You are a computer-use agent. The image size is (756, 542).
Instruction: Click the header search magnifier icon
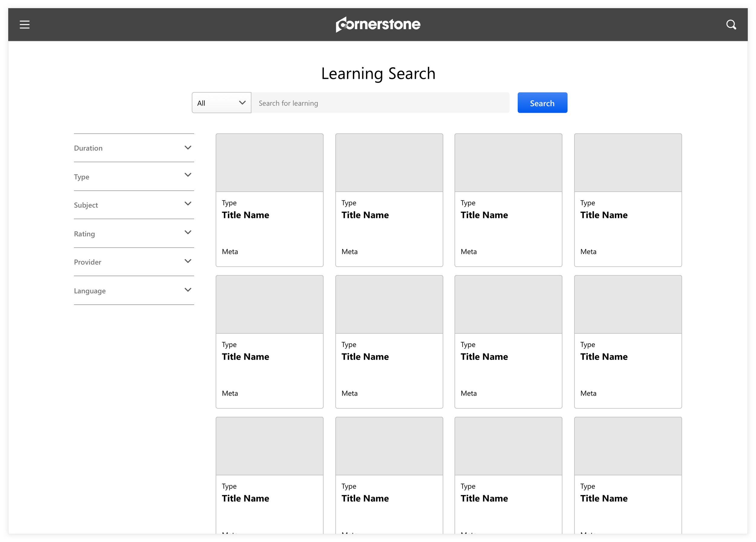(731, 25)
